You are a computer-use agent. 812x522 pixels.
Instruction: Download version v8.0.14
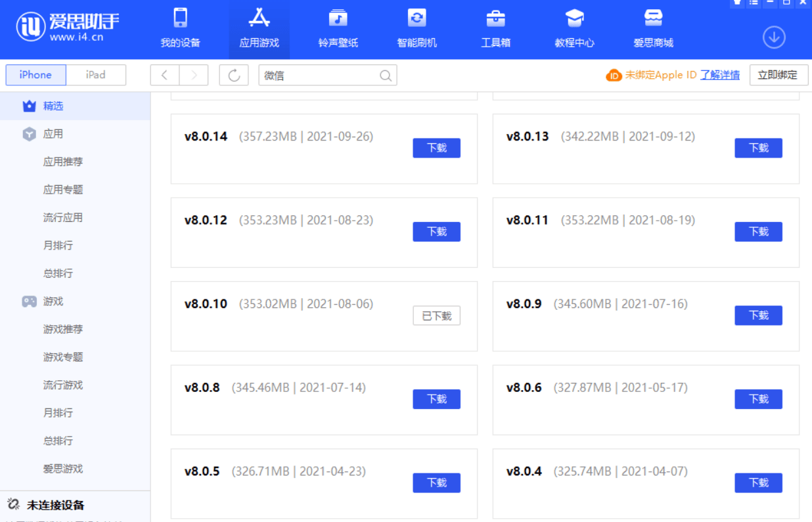point(437,148)
